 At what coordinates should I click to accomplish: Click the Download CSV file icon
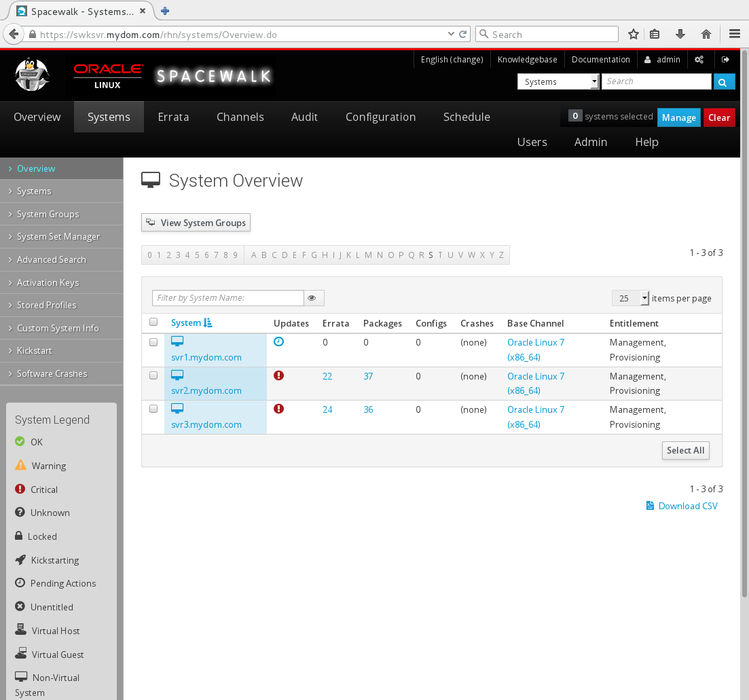[x=650, y=506]
